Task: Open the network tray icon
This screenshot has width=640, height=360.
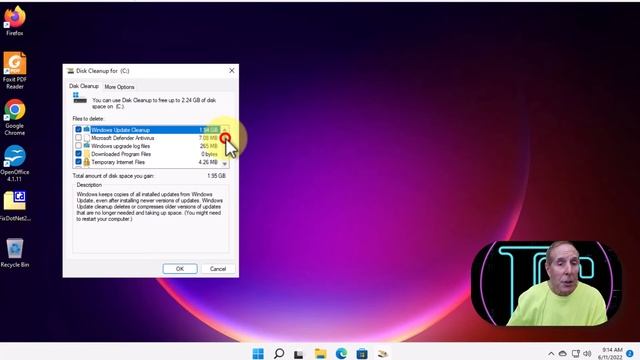Action: pyautogui.click(x=576, y=353)
